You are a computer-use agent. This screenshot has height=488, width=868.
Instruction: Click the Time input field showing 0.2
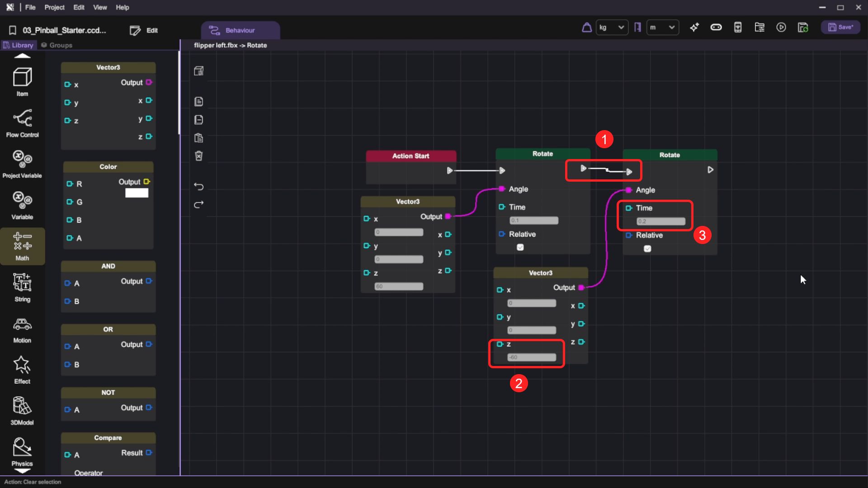(x=660, y=221)
